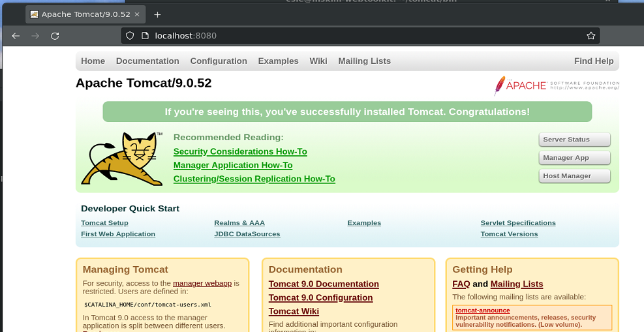Click the Tomcat cat logo image
The height and width of the screenshot is (332, 644).
pyautogui.click(x=122, y=158)
